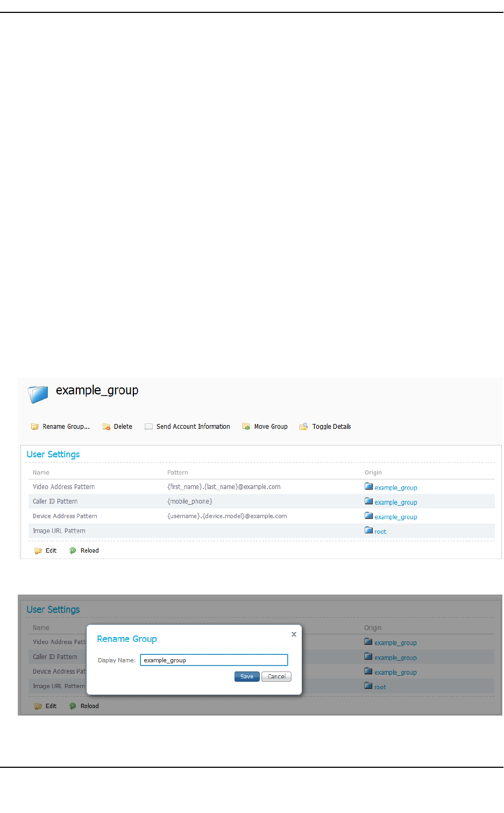Click the Rename Group folder icon
This screenshot has width=504, height=813.
(35, 427)
